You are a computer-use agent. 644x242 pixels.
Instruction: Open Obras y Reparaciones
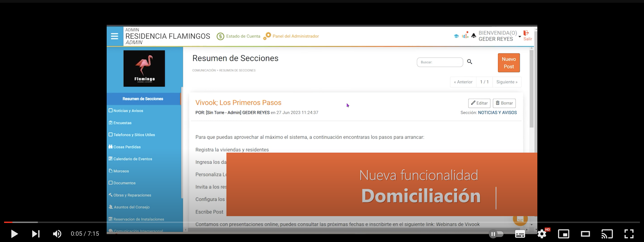coord(132,195)
